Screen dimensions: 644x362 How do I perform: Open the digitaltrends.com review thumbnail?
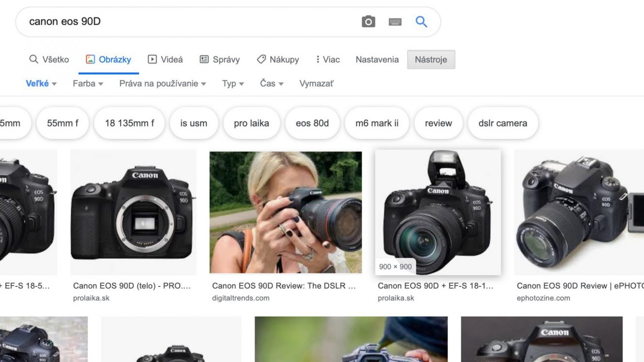pos(286,212)
